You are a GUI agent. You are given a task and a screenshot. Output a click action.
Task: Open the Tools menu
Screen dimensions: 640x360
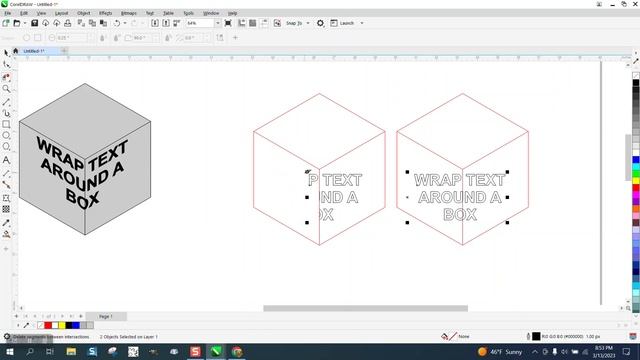click(189, 13)
